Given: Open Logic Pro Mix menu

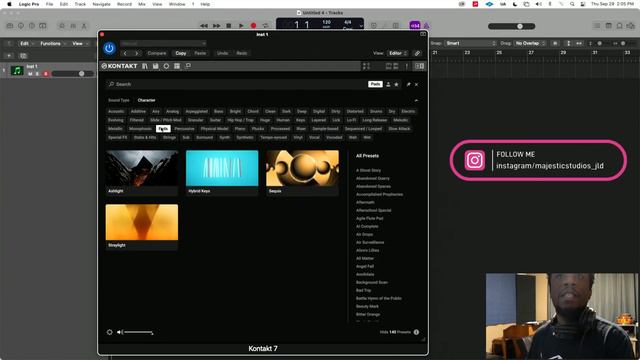Looking at the screenshot, I should 142,4.
